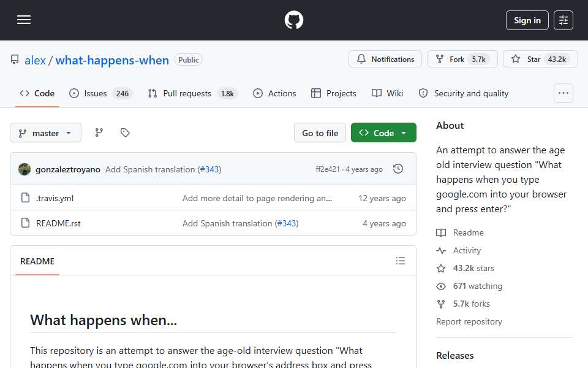The height and width of the screenshot is (368, 588).
Task: Open gonzaleztroyano avatar image
Action: 24,169
